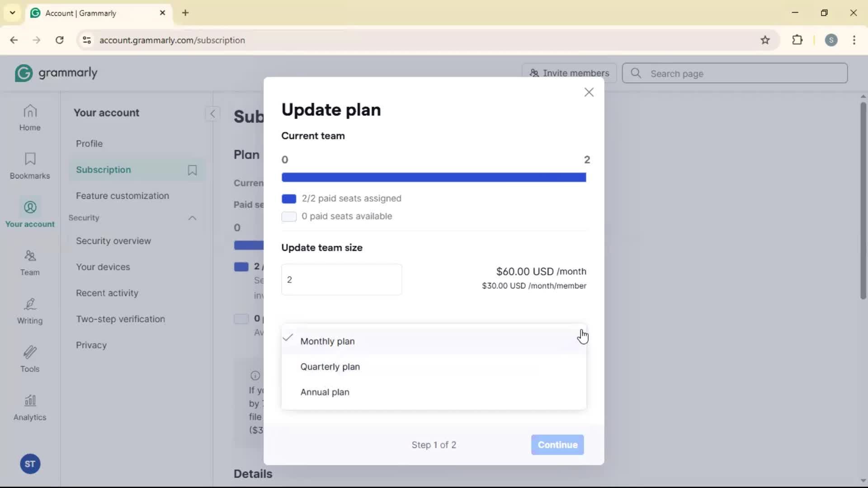
Task: Open the Profile menu item
Action: (89, 144)
